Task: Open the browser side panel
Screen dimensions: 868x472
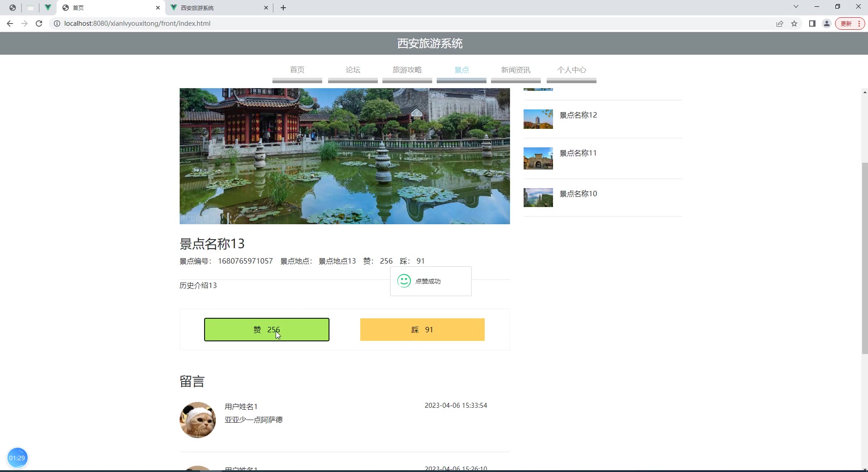Action: tap(812, 24)
